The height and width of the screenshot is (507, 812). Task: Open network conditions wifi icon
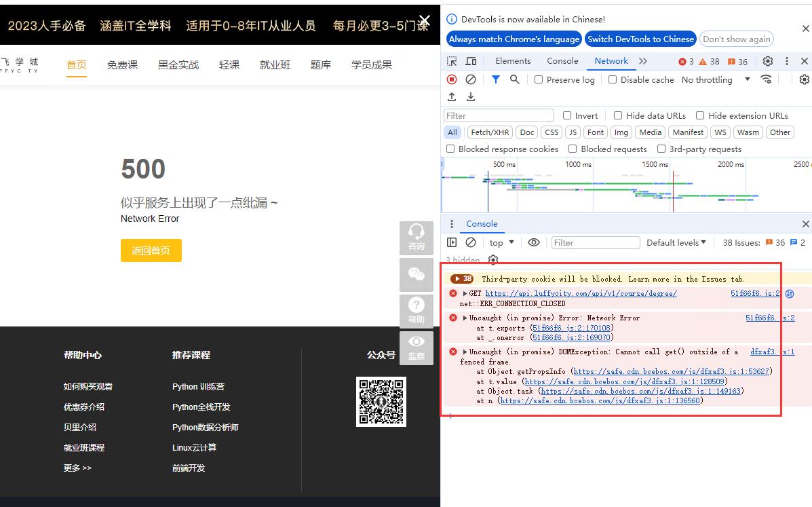(x=766, y=79)
